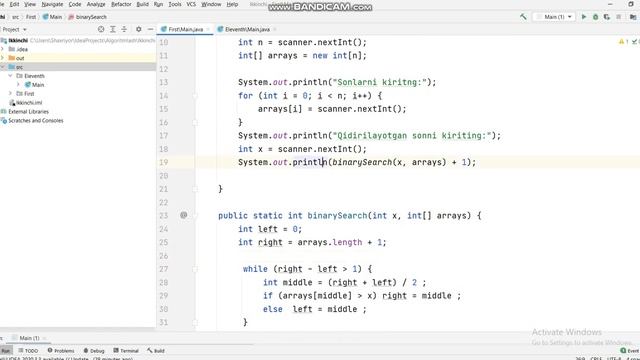
Task: Open the Refactor menu
Action: (121, 4)
